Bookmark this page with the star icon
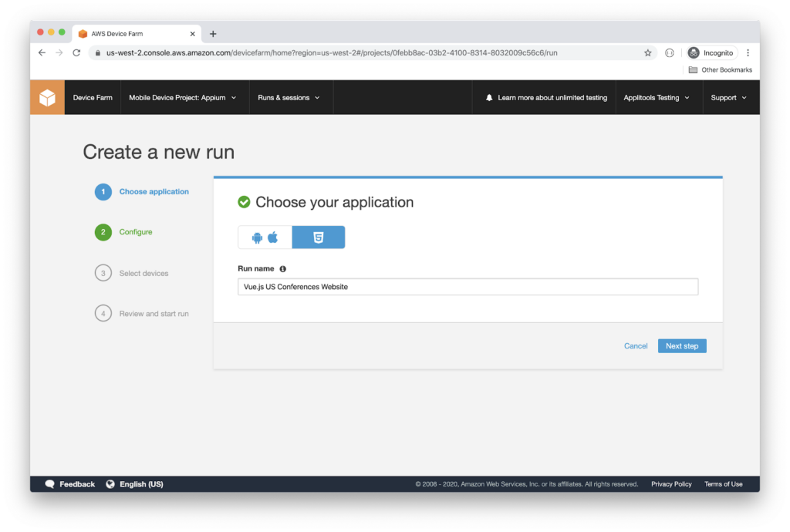 point(647,52)
